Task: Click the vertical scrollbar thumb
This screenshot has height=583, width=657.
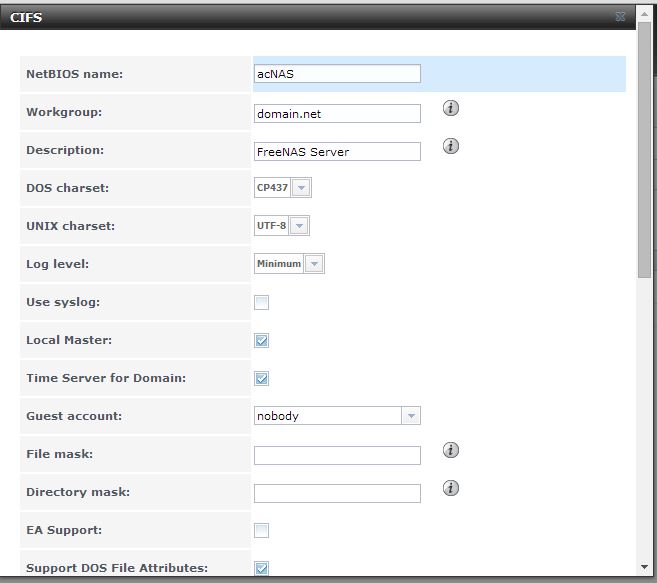Action: [644, 149]
